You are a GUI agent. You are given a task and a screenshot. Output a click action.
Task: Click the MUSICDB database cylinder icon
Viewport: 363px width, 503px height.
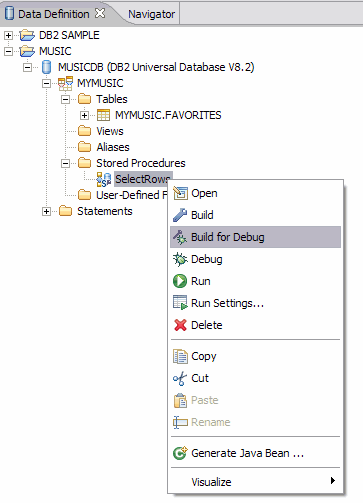pyautogui.click(x=47, y=67)
